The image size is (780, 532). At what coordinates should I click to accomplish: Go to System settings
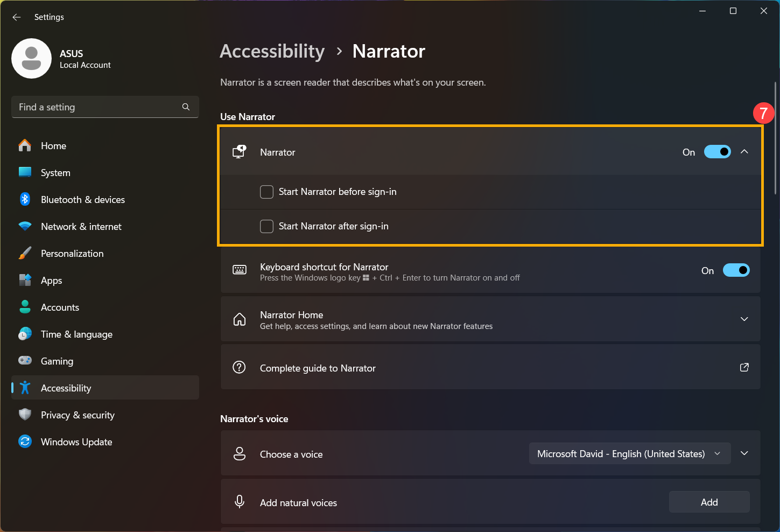coord(105,172)
